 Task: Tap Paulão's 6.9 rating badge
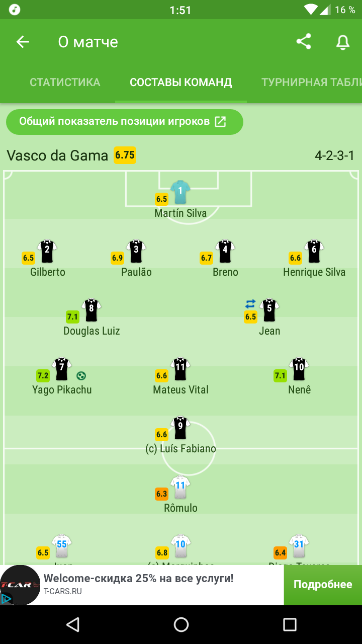(x=117, y=258)
